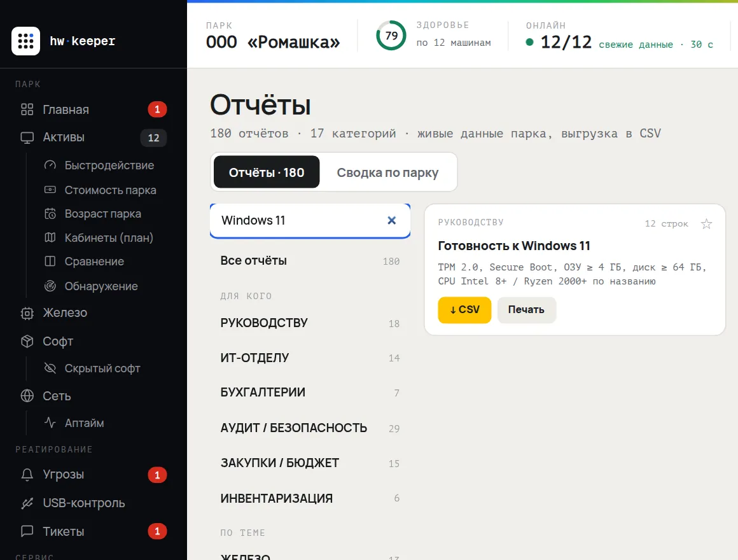Click the Железо chip icon
Screen dimensions: 738x560
click(27, 313)
